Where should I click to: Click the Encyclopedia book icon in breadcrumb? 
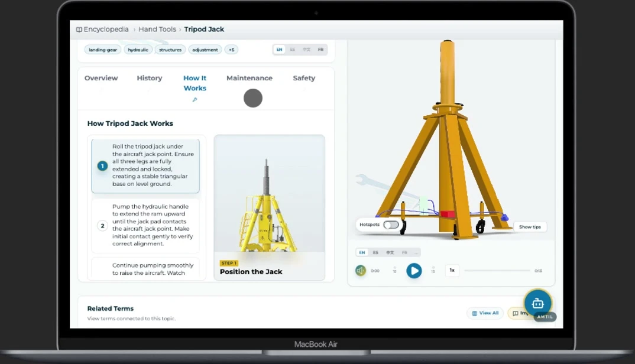[79, 30]
